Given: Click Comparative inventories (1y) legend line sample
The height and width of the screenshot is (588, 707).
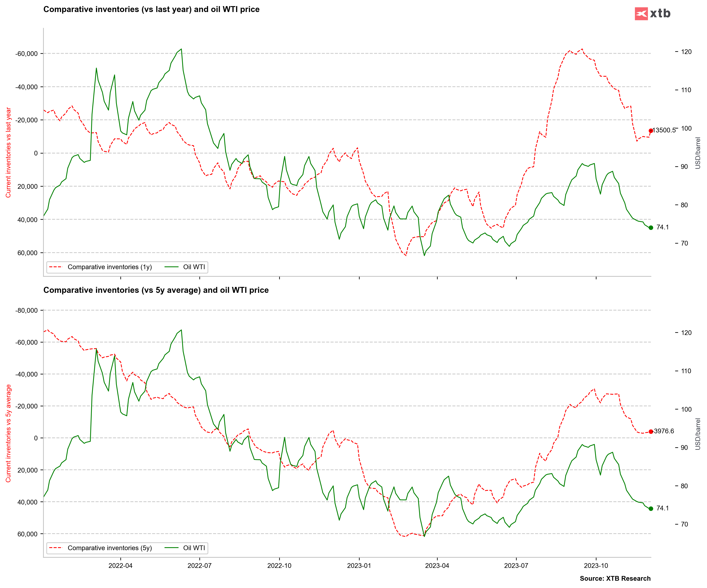Looking at the screenshot, I should coord(56,267).
